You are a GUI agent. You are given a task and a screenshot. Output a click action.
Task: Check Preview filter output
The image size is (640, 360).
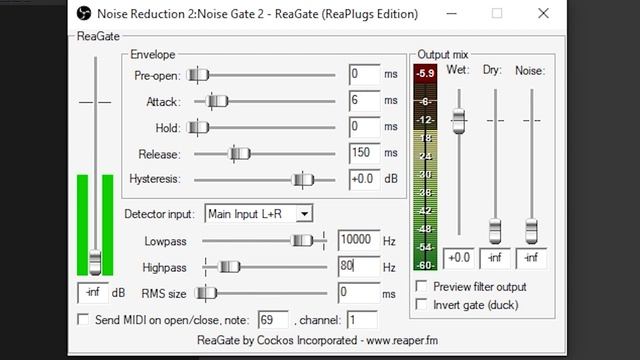point(421,286)
